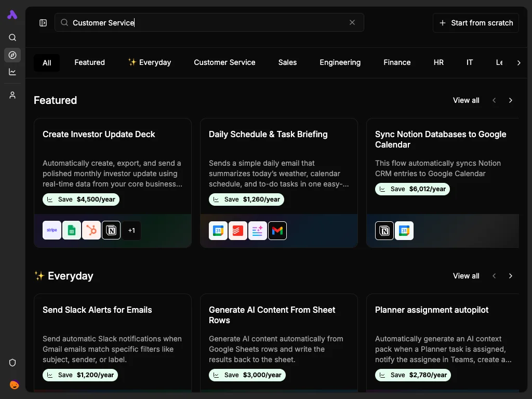Click the Featured section heading

pos(55,100)
